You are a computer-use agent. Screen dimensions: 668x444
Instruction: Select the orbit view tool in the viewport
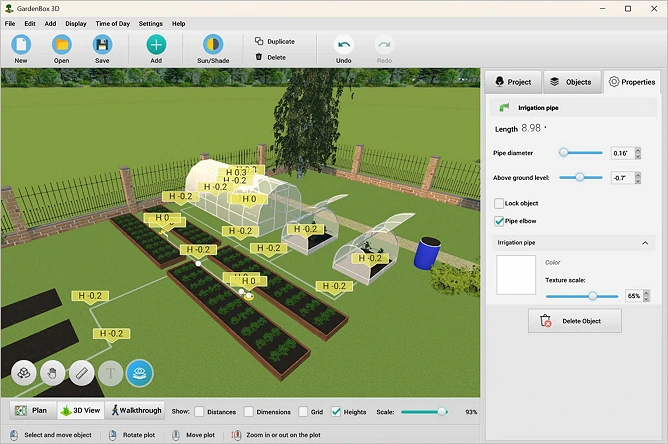tap(23, 373)
